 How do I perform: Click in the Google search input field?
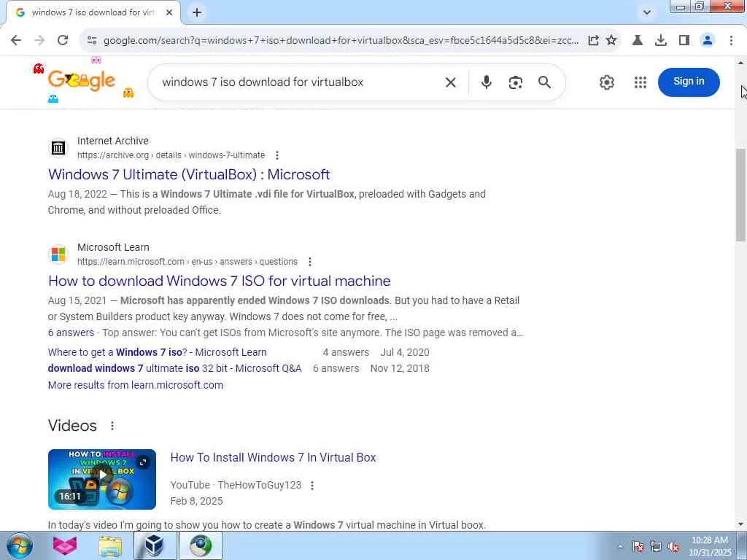click(x=300, y=82)
